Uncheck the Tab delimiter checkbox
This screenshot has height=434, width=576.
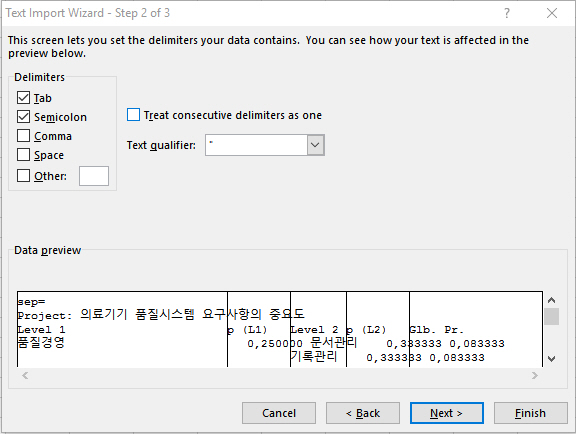(24, 98)
